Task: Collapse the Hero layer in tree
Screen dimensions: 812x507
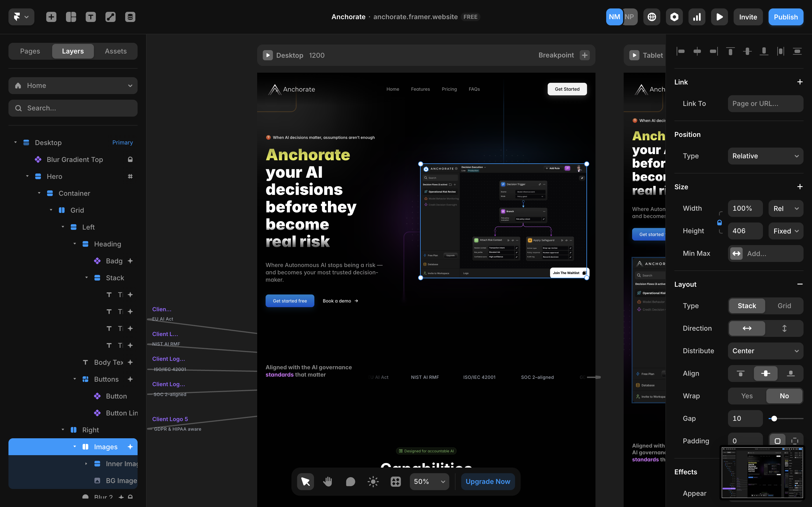Action: coord(27,176)
